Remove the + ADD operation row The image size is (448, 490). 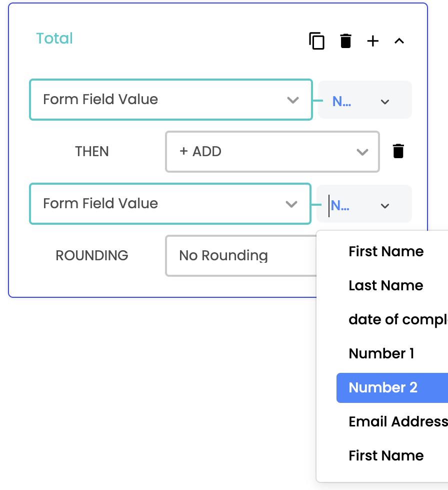click(398, 151)
